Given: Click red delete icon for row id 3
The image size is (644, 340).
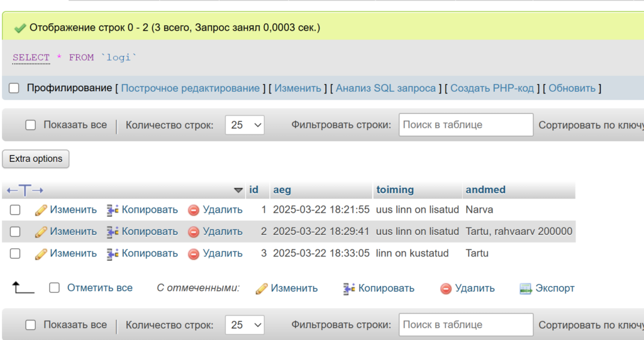Looking at the screenshot, I should 194,254.
